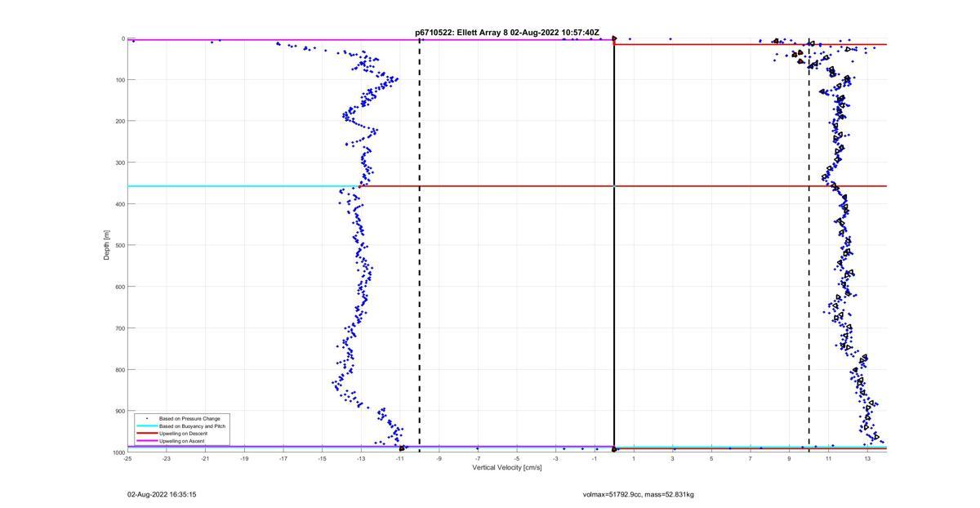Select y-axis tick label '200'

click(x=119, y=121)
